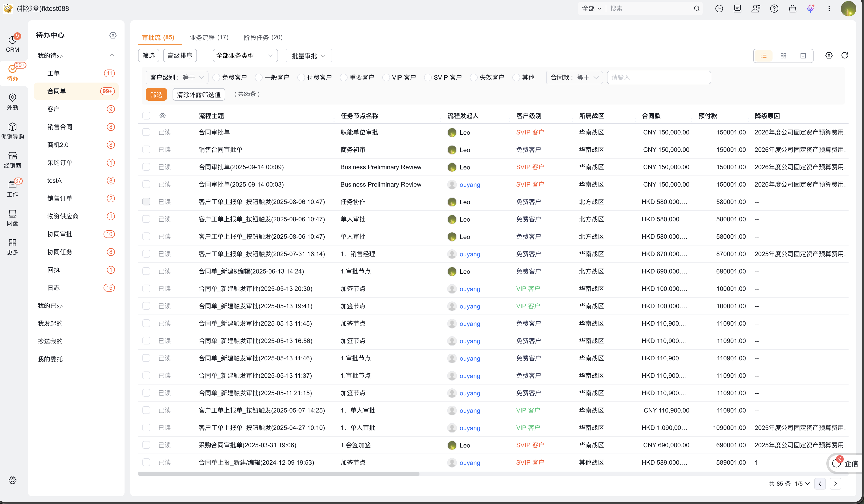Open the vertical three-dot more menu

[x=829, y=9]
